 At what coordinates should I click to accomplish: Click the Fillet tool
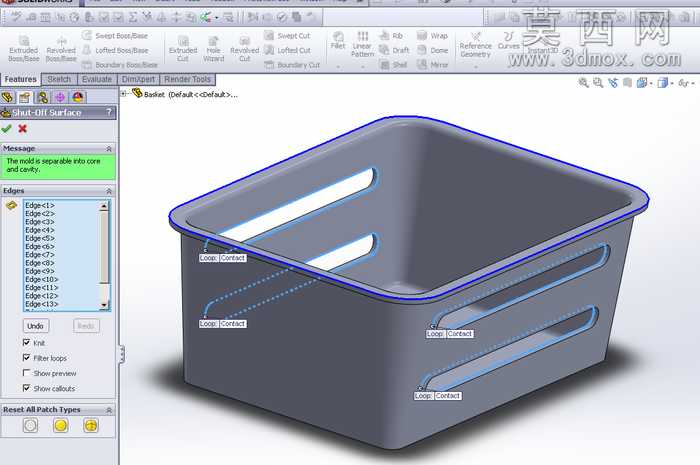click(x=338, y=40)
